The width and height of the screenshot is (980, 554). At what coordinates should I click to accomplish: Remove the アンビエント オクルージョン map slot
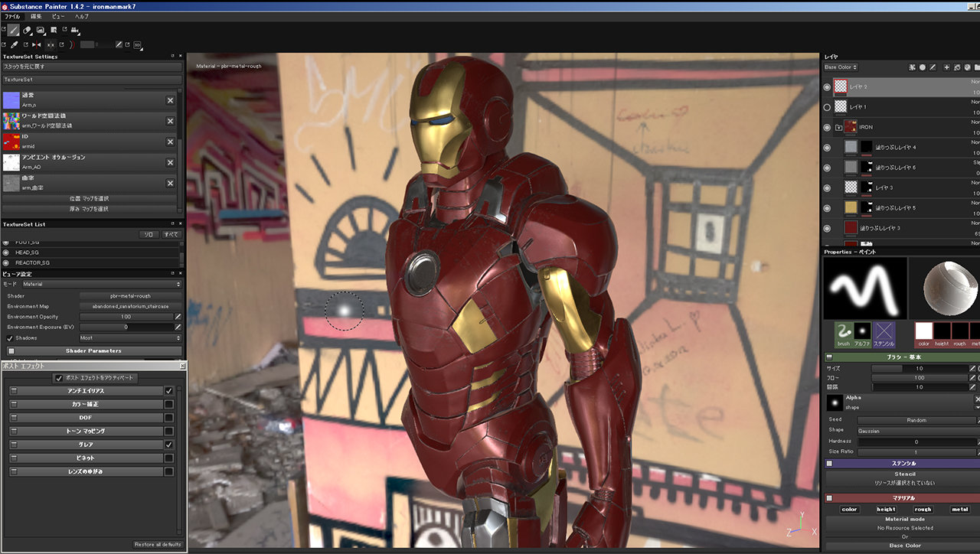(x=171, y=162)
